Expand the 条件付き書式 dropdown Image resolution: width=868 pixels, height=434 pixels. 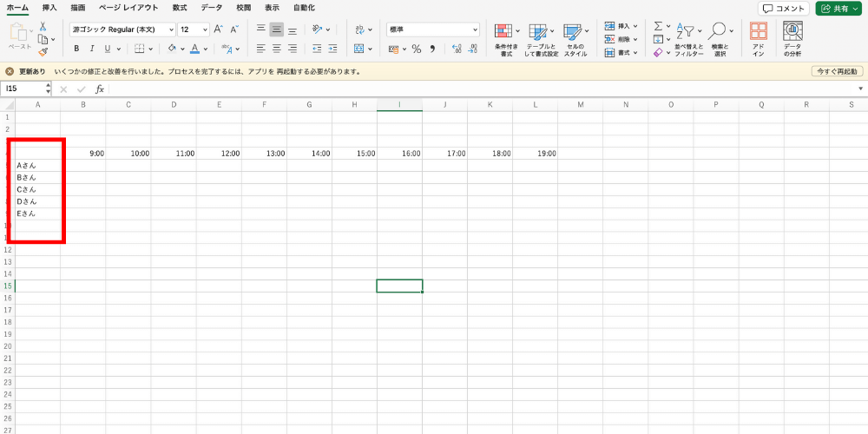coord(517,31)
